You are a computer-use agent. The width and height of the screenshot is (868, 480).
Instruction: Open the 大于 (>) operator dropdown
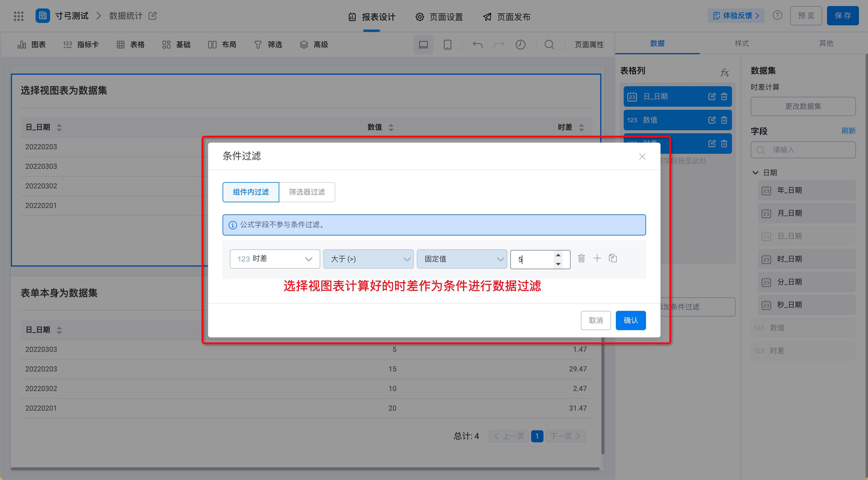pyautogui.click(x=368, y=259)
